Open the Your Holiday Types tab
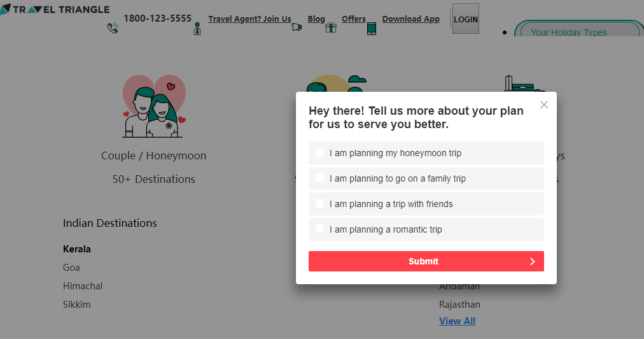Image resolution: width=644 pixels, height=339 pixels. [x=579, y=29]
